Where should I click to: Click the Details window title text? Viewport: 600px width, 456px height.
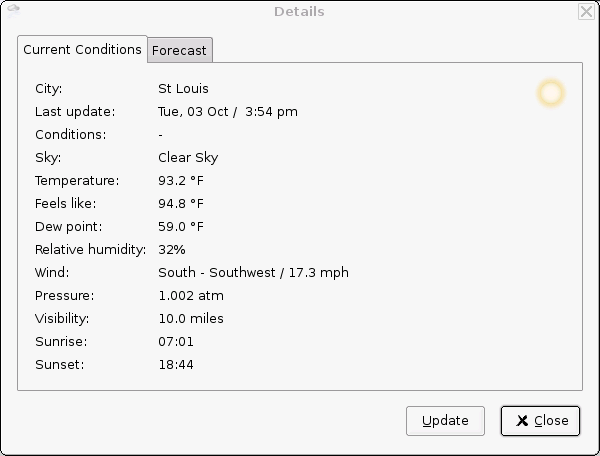click(x=299, y=12)
